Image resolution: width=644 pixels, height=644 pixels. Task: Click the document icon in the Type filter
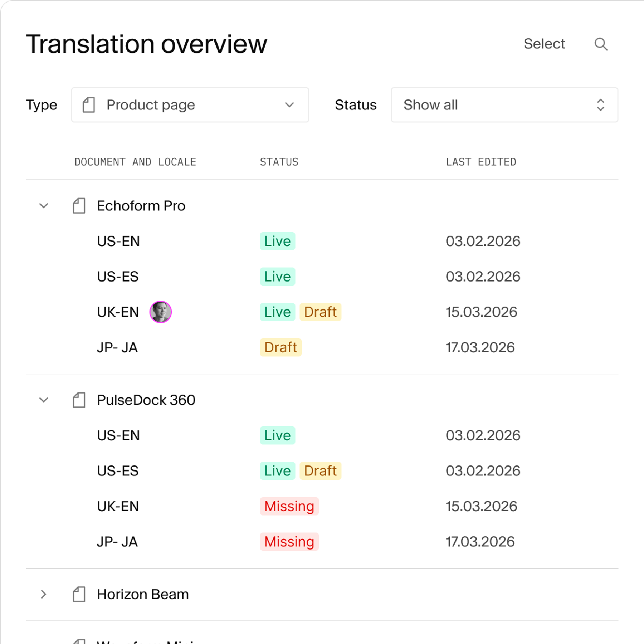pos(88,104)
